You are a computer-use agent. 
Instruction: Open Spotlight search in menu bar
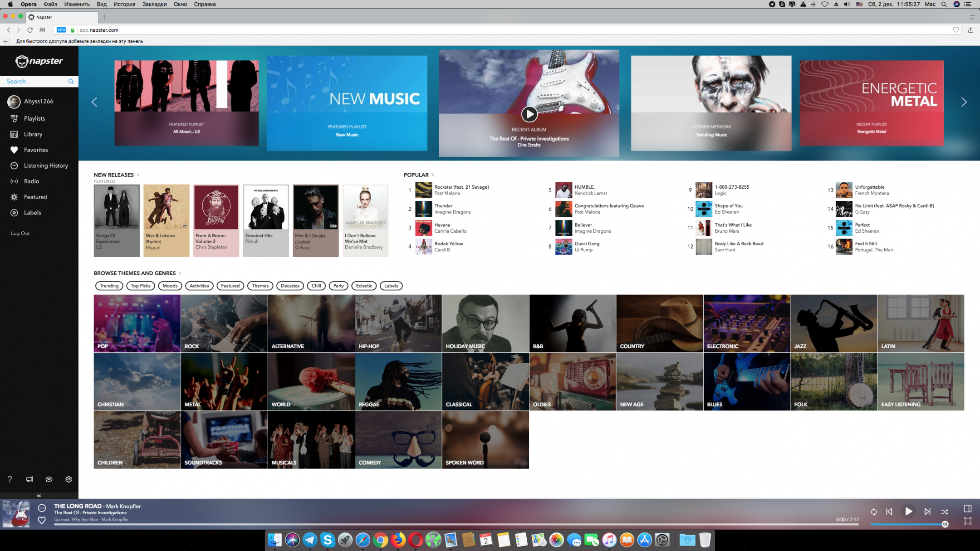[x=944, y=4]
